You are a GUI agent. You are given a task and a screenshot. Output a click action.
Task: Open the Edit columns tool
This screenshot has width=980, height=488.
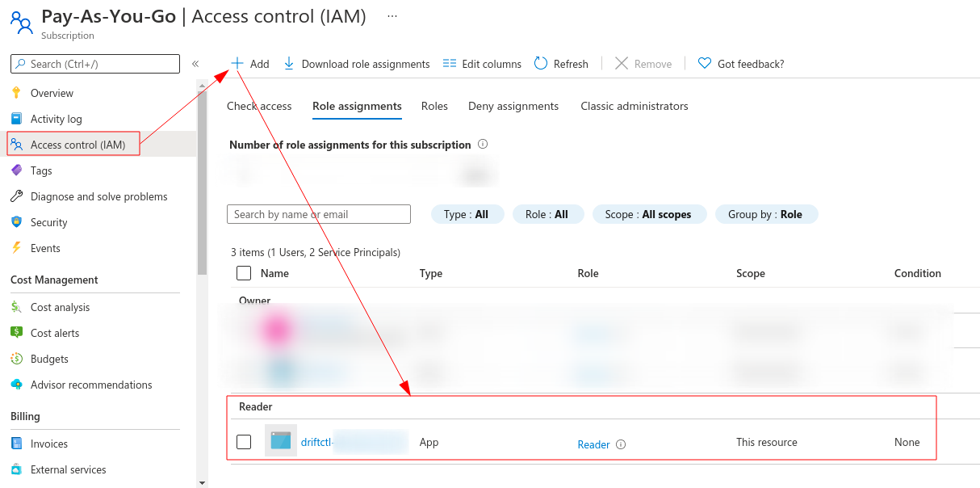click(x=482, y=63)
